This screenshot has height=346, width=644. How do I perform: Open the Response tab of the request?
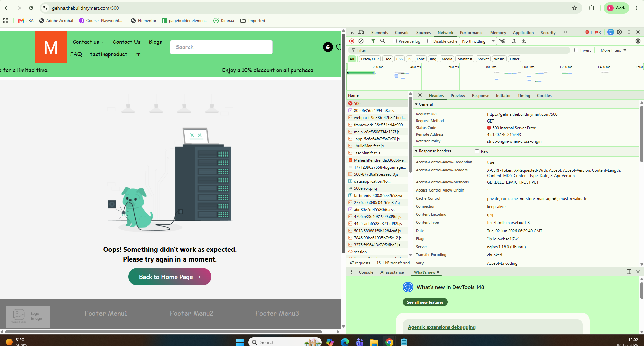(480, 96)
